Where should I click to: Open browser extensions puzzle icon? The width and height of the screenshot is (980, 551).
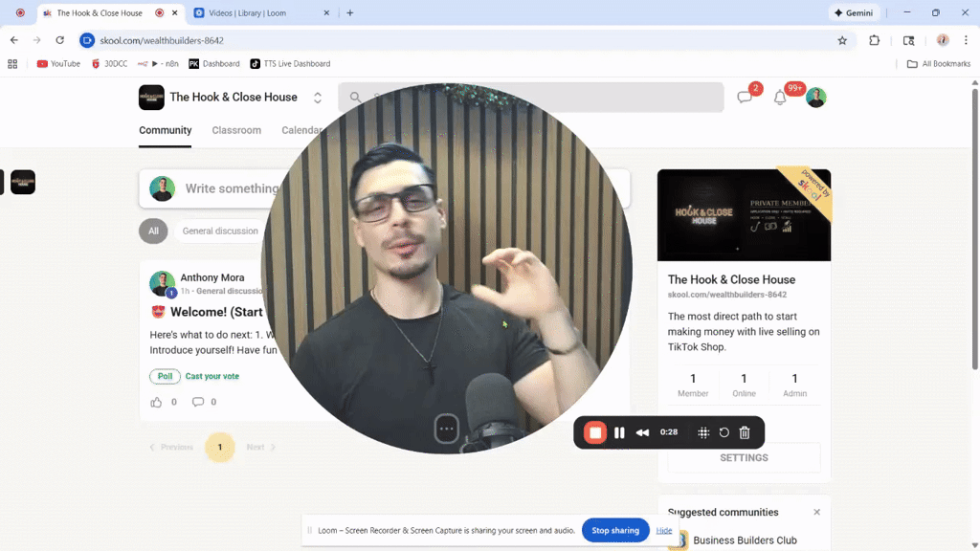pos(875,40)
